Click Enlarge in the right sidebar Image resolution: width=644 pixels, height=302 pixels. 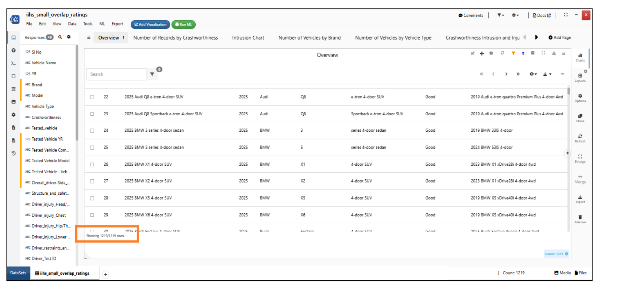click(580, 159)
